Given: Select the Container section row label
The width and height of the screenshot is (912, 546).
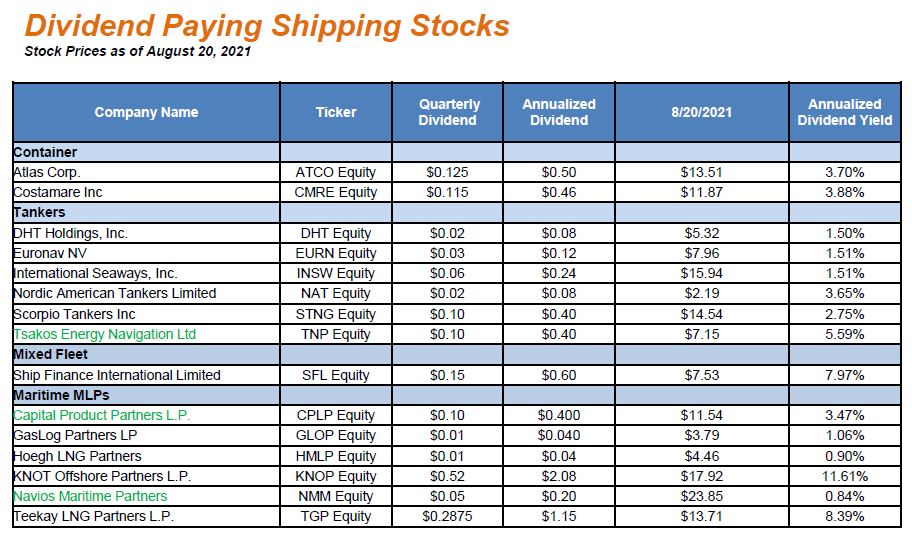Looking at the screenshot, I should click(x=45, y=152).
